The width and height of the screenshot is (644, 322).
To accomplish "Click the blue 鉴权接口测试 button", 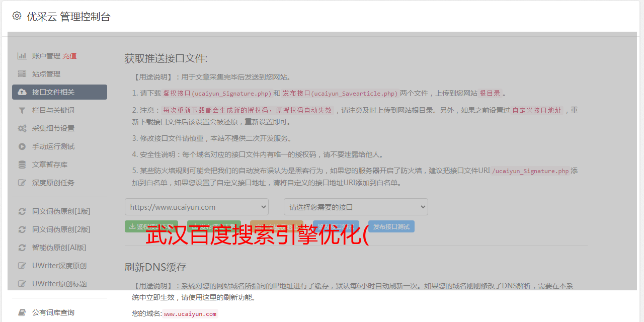I will (336, 226).
